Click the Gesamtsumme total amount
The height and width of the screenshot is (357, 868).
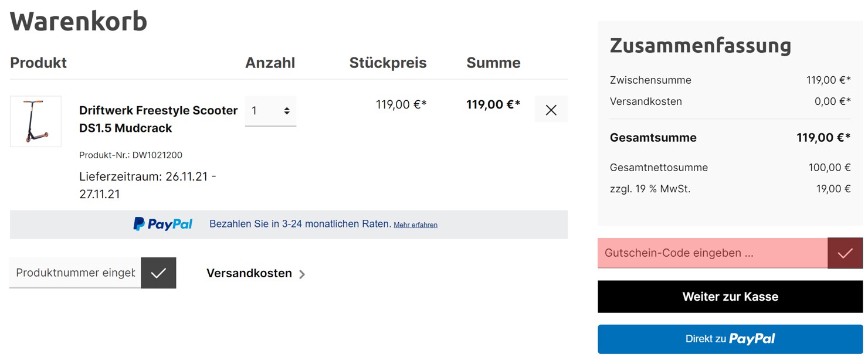click(x=823, y=138)
